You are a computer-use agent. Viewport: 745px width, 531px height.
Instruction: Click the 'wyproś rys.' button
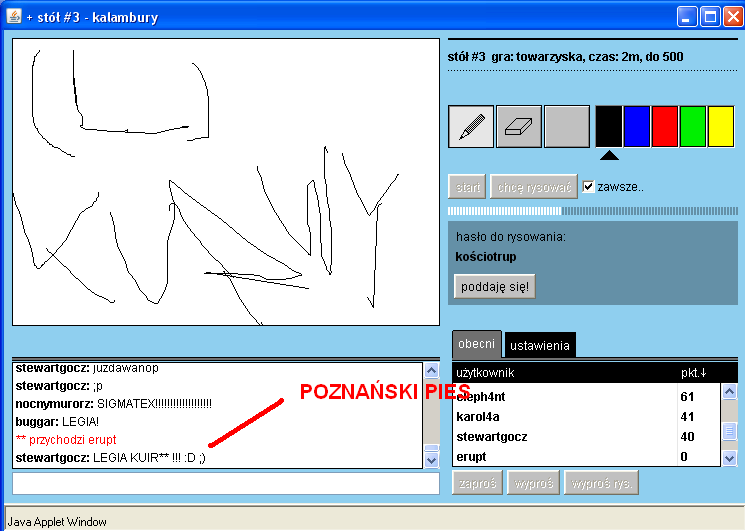[602, 483]
